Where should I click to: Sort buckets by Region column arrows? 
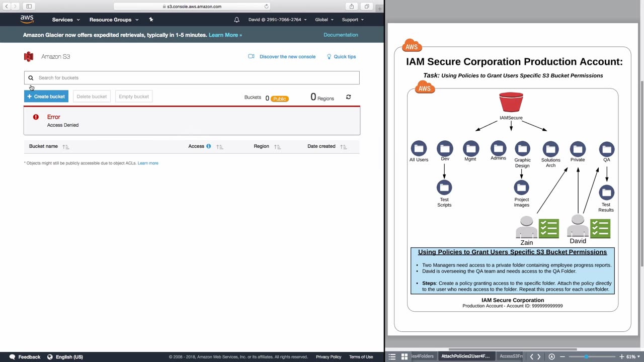click(x=277, y=147)
